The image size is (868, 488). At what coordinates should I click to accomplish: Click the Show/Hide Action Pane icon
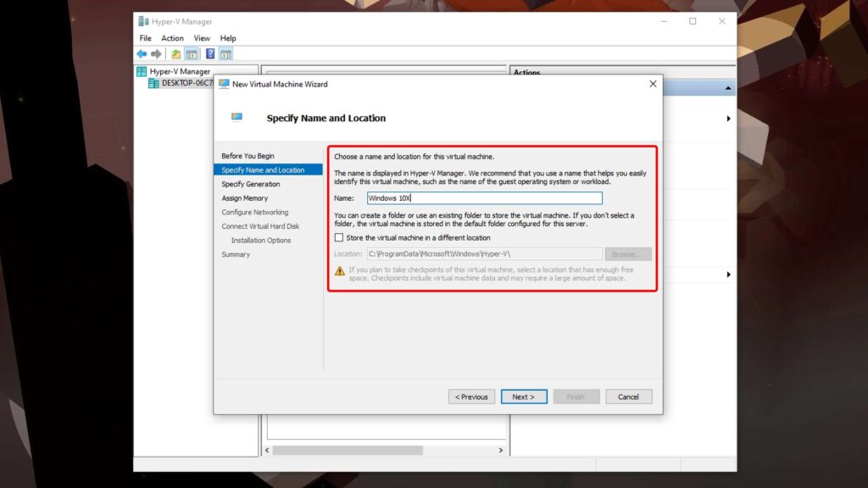tap(225, 53)
